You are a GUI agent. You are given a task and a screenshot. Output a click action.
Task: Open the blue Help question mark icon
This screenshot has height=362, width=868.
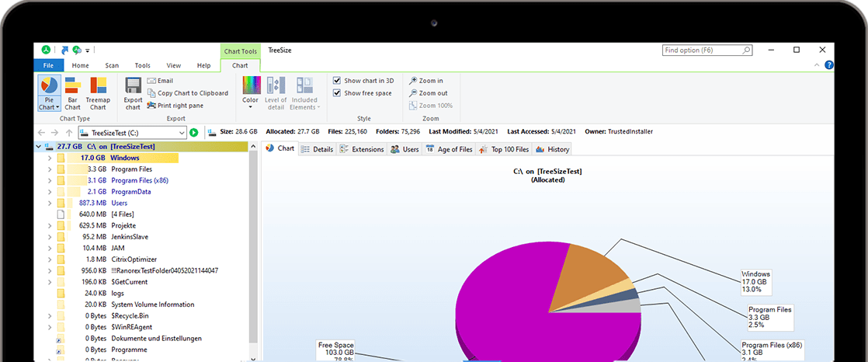(829, 64)
